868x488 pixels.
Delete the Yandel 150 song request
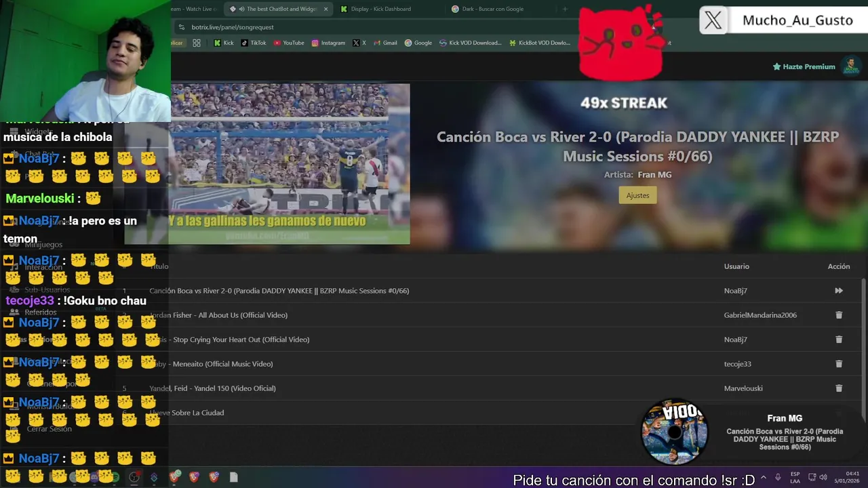839,388
